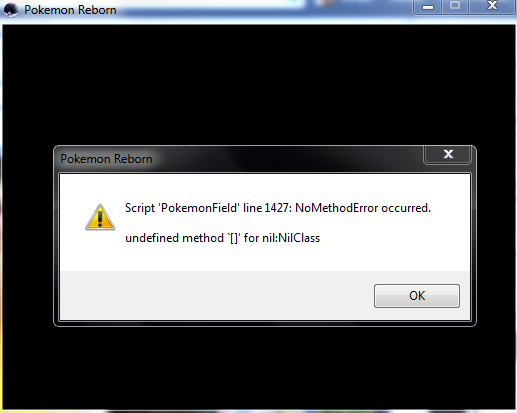Minimize the Pokemon Reborn game window
Viewport: 517px width, 413px height.
[x=428, y=7]
